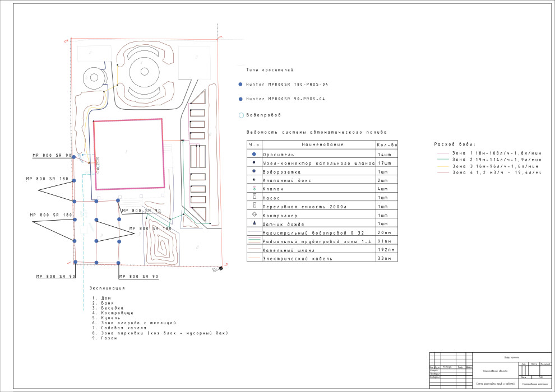Click the Водорозетка symbol in legend table
This screenshot has height=392, width=555.
[x=254, y=171]
